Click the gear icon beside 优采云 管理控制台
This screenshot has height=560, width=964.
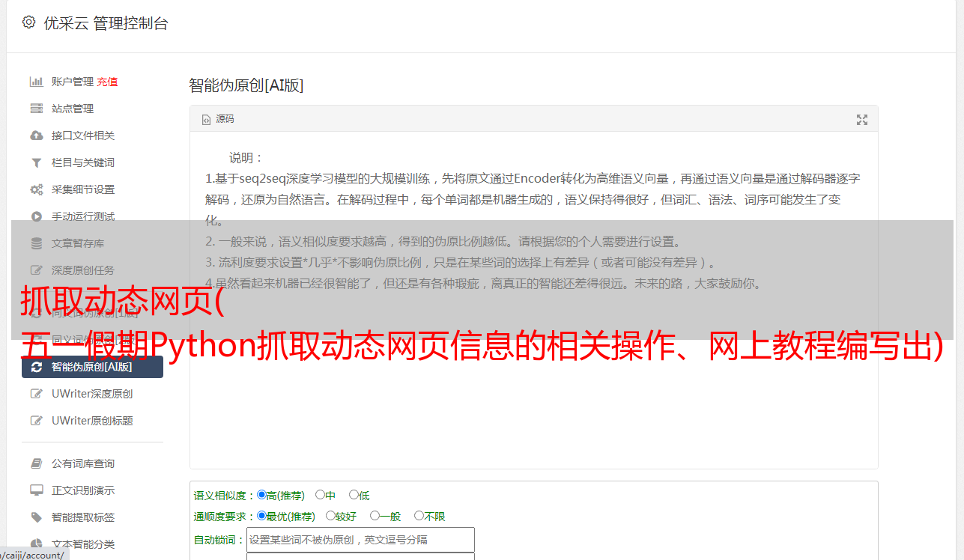pos(28,22)
